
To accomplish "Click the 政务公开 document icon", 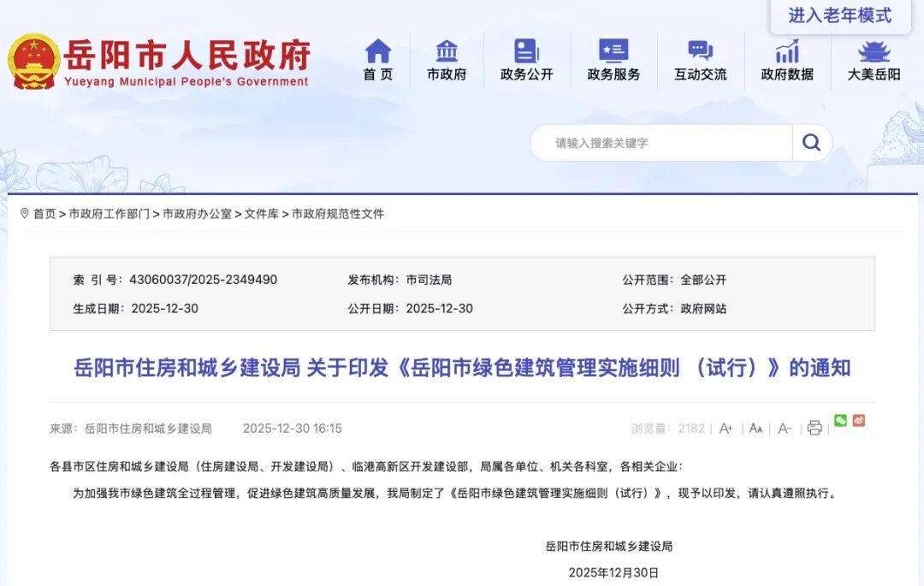I will 527,51.
